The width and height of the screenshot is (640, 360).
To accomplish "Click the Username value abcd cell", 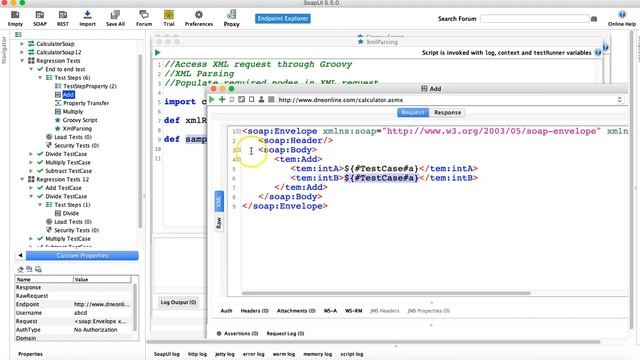I will [102, 313].
